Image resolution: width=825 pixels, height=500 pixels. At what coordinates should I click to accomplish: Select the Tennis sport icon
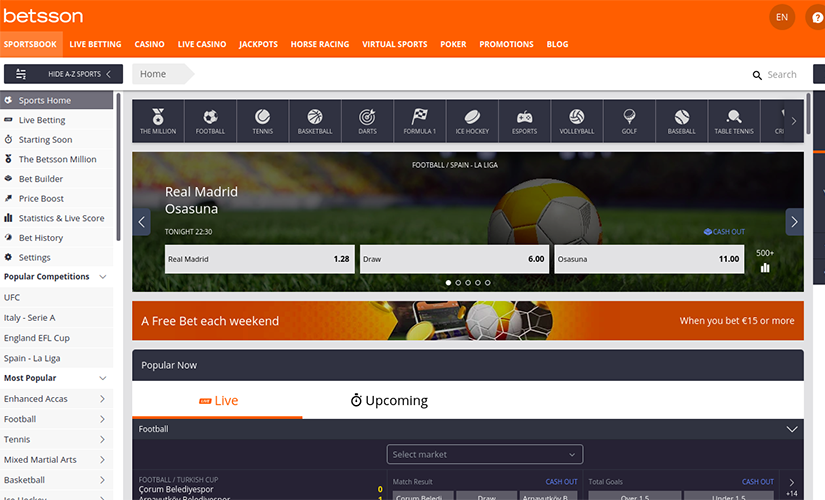[x=263, y=121]
